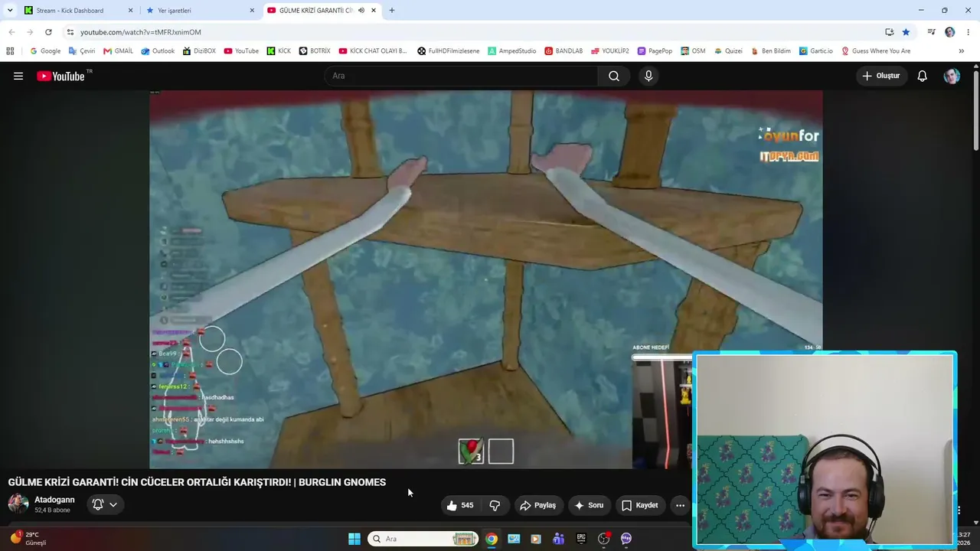Click the Chrome address bar URL
The width and height of the screenshot is (980, 551).
tap(141, 32)
